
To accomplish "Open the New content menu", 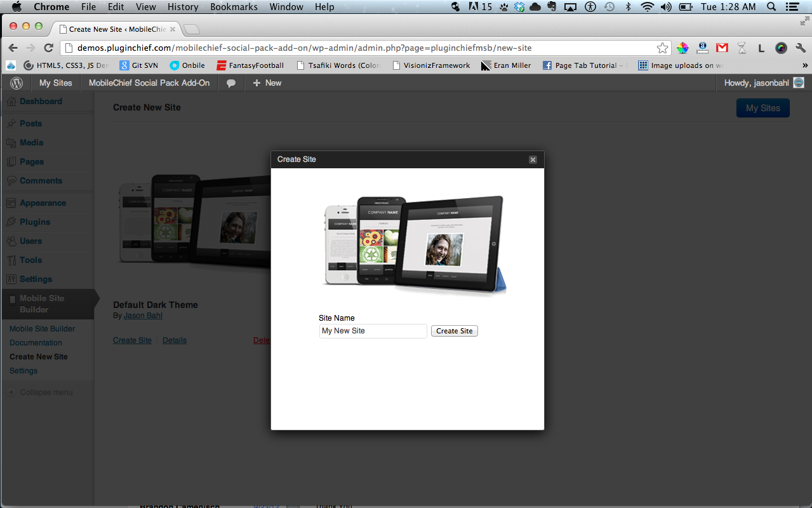I will coord(267,83).
